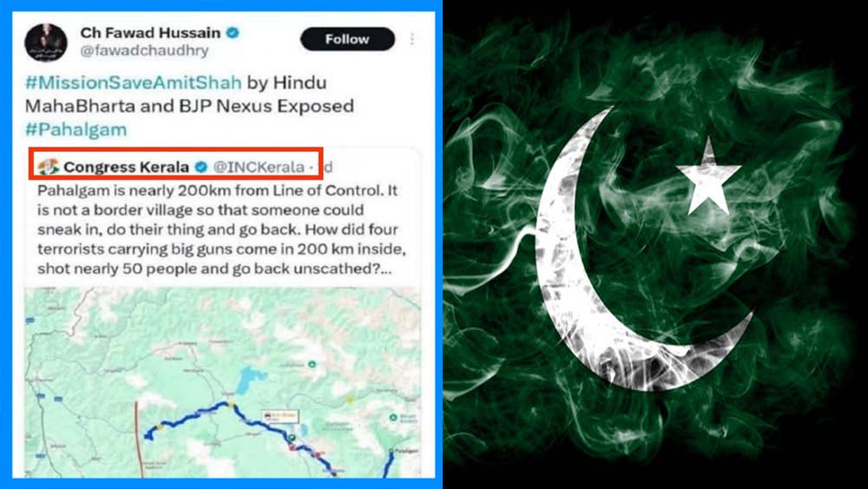The height and width of the screenshot is (489, 868).
Task: Open the three-dot more options menu
Action: [x=411, y=40]
